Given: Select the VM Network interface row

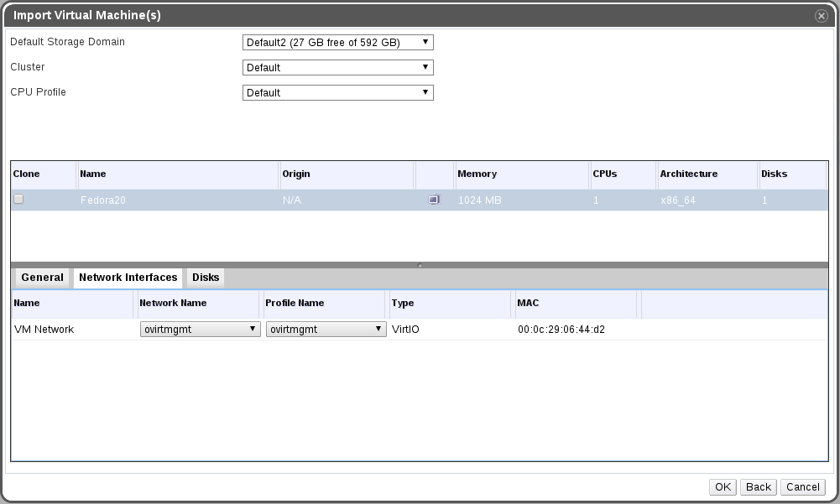Looking at the screenshot, I should 44,330.
